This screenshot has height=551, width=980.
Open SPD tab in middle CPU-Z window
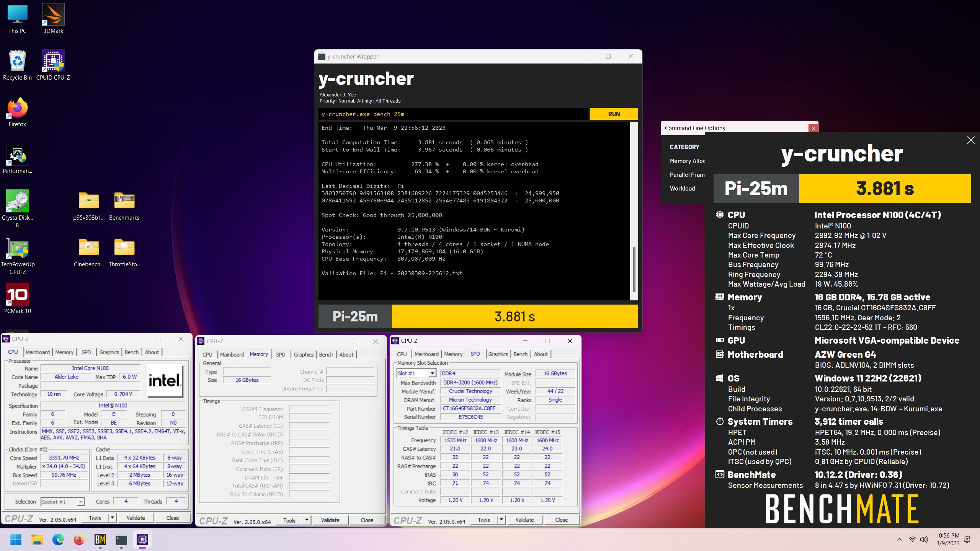[x=281, y=354]
